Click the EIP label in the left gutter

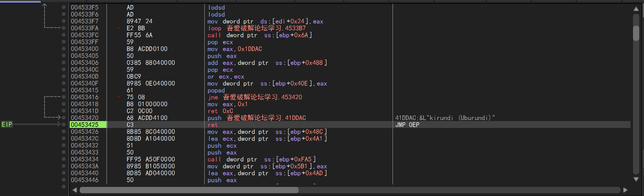(x=7, y=124)
